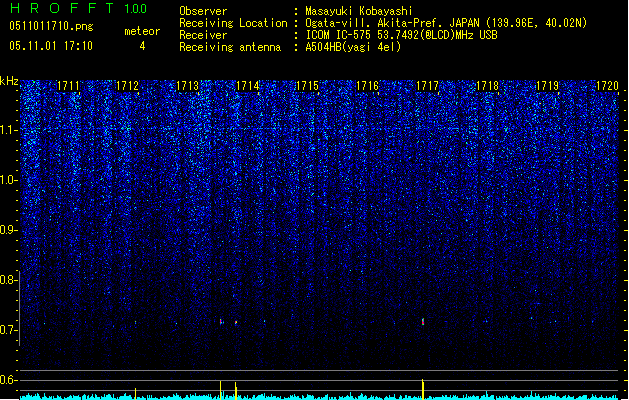Click the meteor echo near 1717
Viewport: 629px width, 400px height.
(423, 321)
